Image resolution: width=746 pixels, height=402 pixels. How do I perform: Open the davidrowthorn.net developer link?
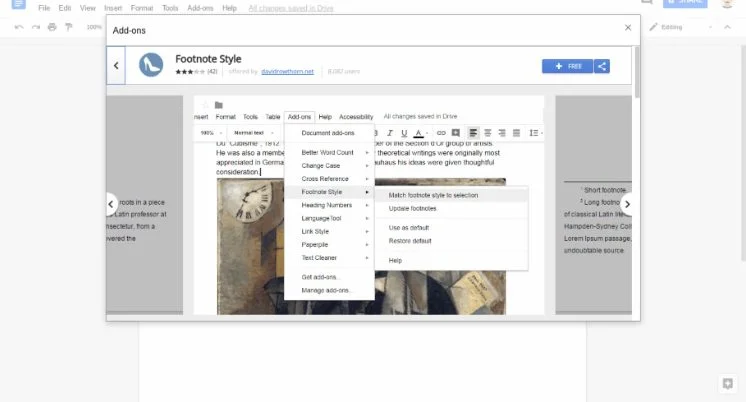pyautogui.click(x=287, y=71)
